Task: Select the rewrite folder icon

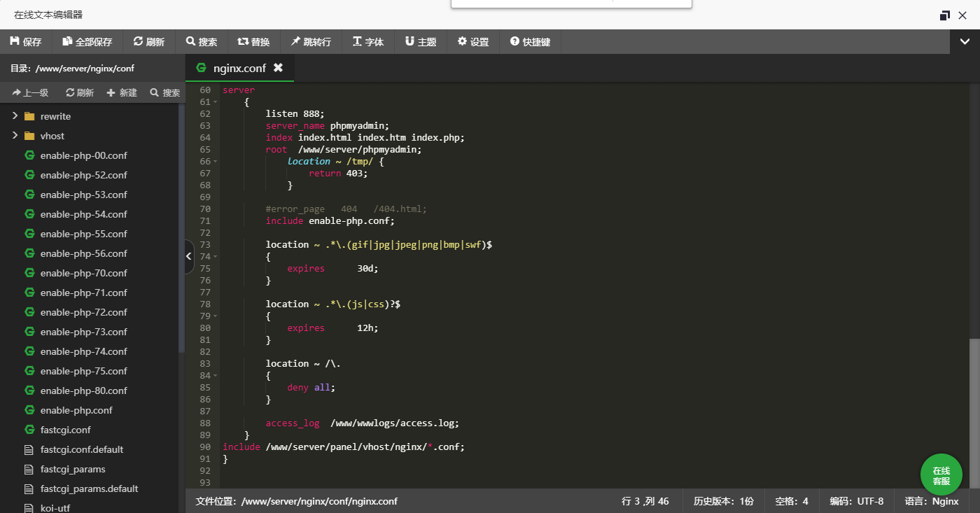Action: pos(29,116)
